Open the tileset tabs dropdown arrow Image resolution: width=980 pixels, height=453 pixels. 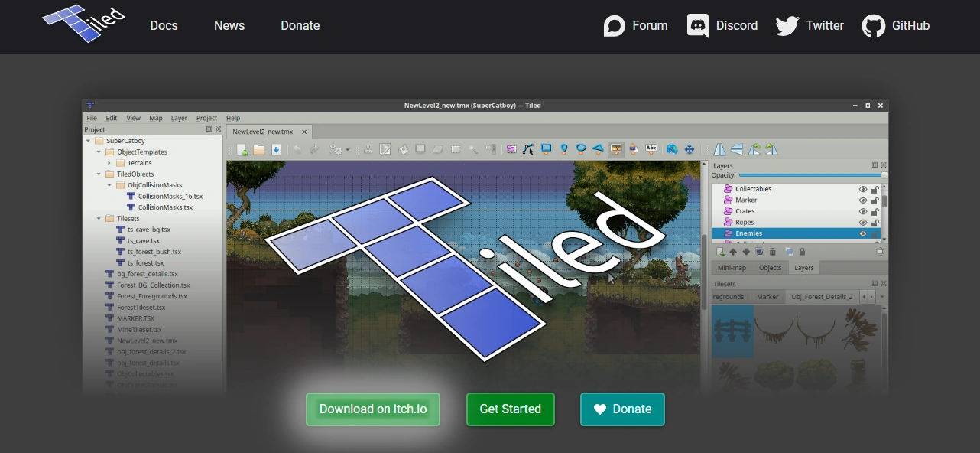click(x=882, y=296)
